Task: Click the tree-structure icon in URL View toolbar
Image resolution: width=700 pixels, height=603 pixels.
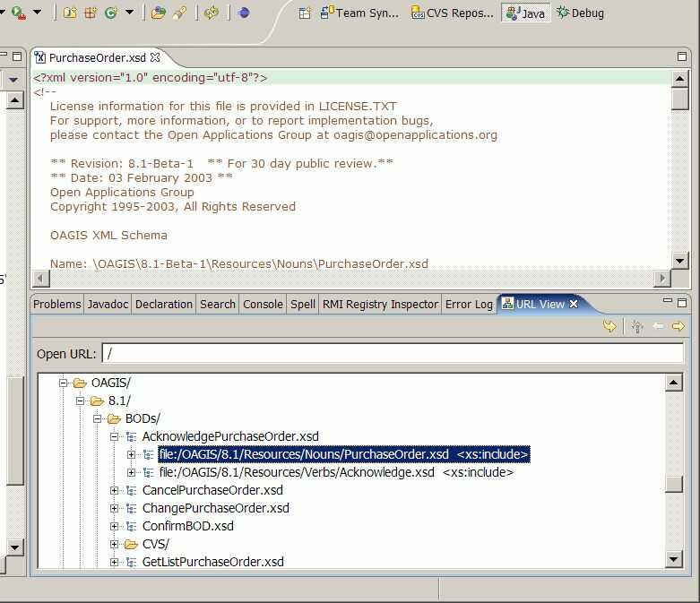Action: (x=637, y=327)
